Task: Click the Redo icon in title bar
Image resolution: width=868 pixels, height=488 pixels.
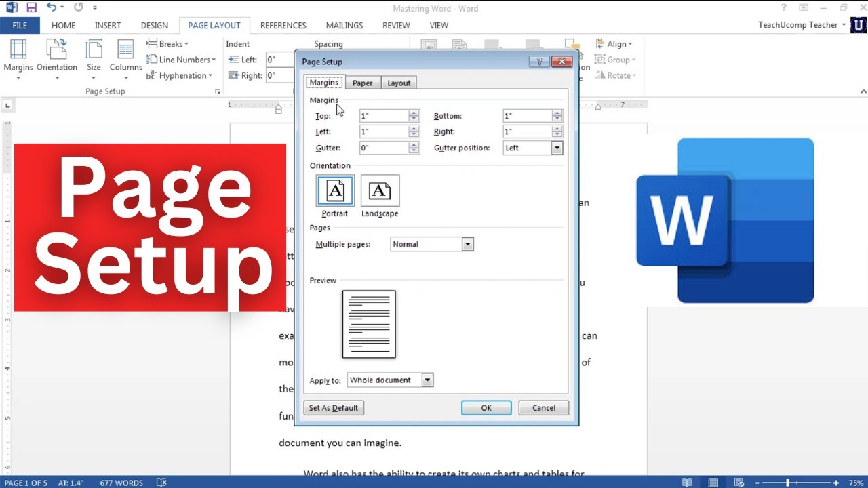Action: coord(78,8)
